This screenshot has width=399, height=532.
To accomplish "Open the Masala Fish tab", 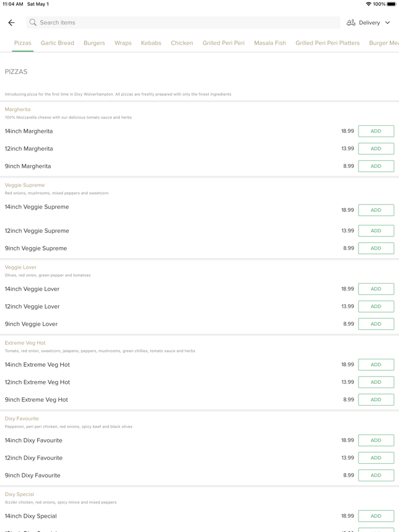I will (x=270, y=43).
